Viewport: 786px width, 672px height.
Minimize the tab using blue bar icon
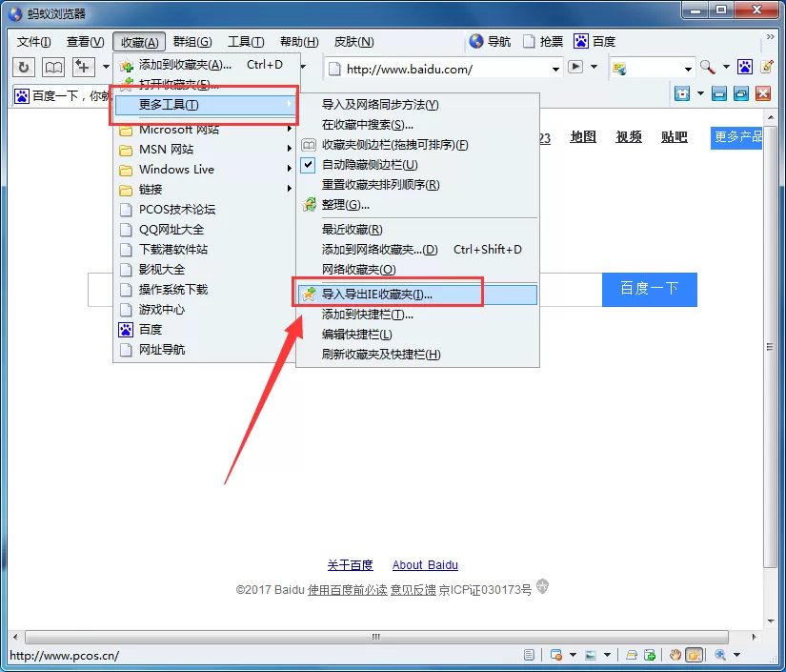(719, 93)
